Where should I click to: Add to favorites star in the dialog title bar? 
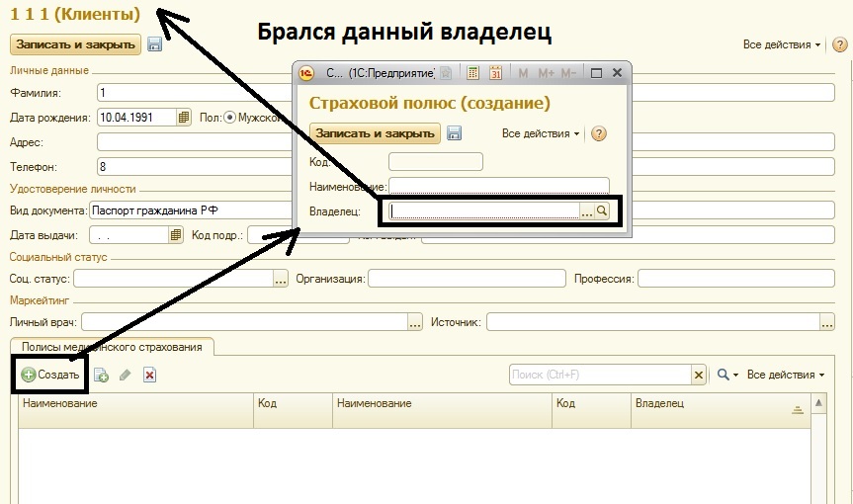tap(446, 73)
